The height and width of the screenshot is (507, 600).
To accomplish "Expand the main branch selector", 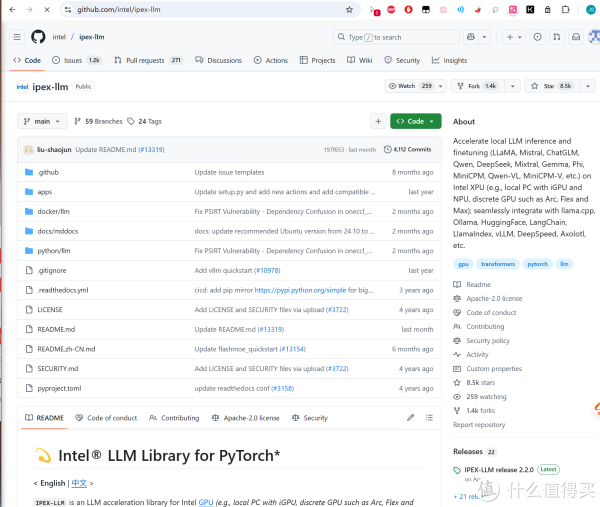I will 42,121.
